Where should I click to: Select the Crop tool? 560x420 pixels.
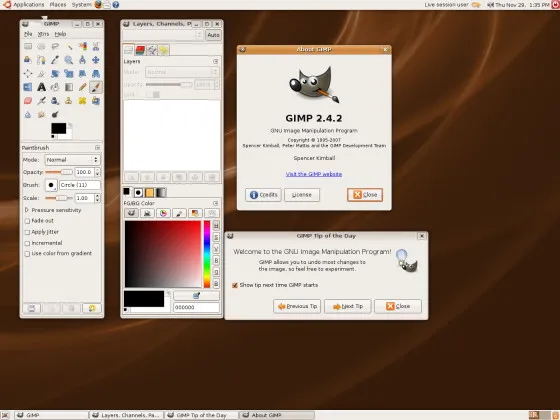[41, 74]
